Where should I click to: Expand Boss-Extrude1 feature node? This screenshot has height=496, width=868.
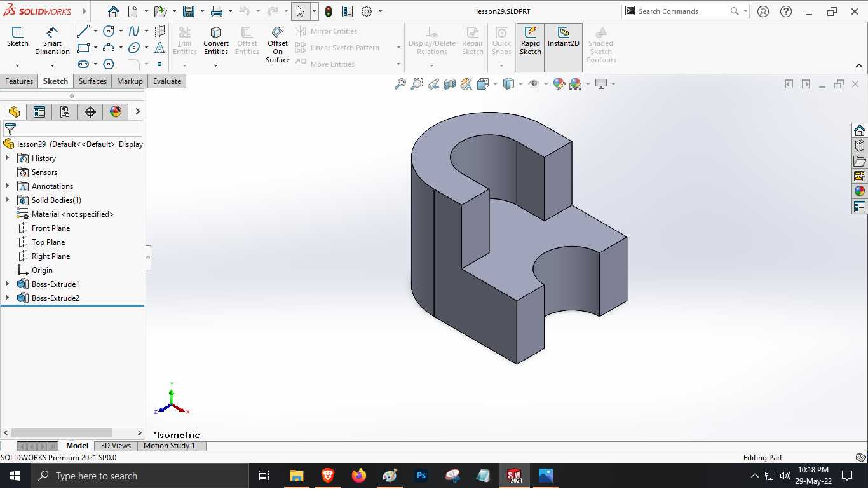[x=8, y=284]
